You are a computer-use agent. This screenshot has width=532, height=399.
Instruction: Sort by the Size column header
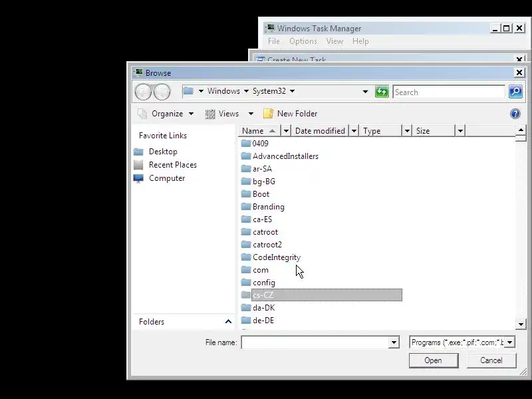[x=434, y=130]
